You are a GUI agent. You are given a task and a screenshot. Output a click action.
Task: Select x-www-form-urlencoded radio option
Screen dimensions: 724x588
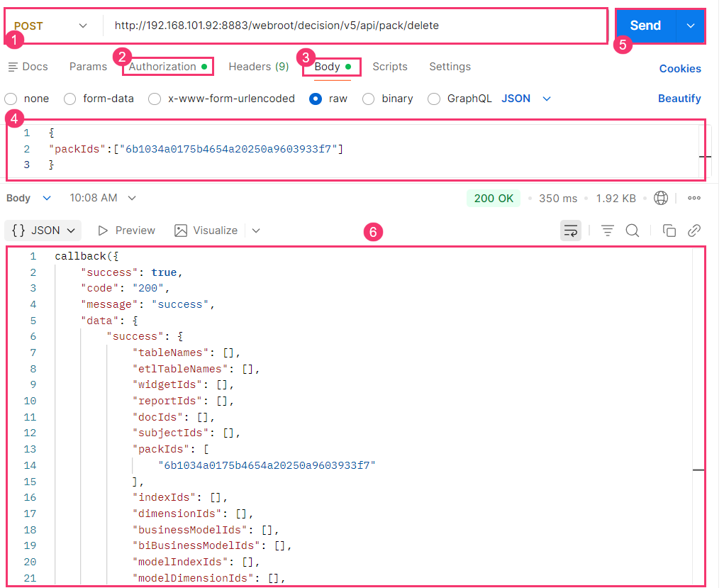click(155, 99)
